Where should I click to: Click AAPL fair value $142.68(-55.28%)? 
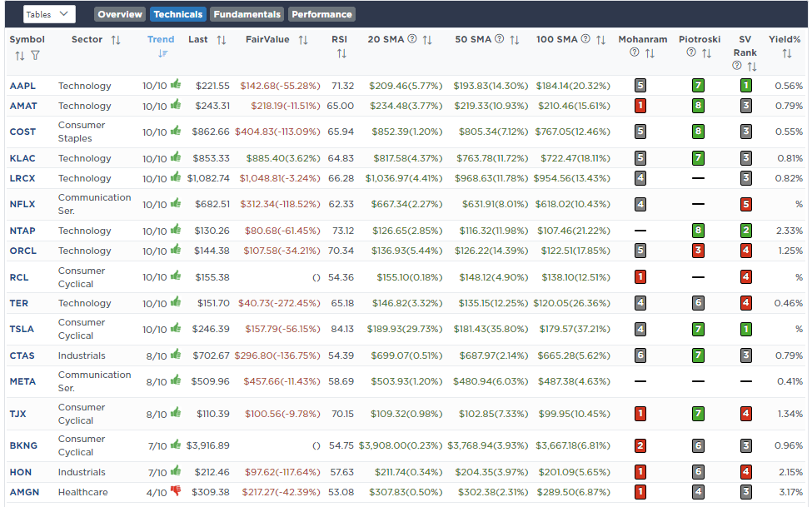(280, 86)
